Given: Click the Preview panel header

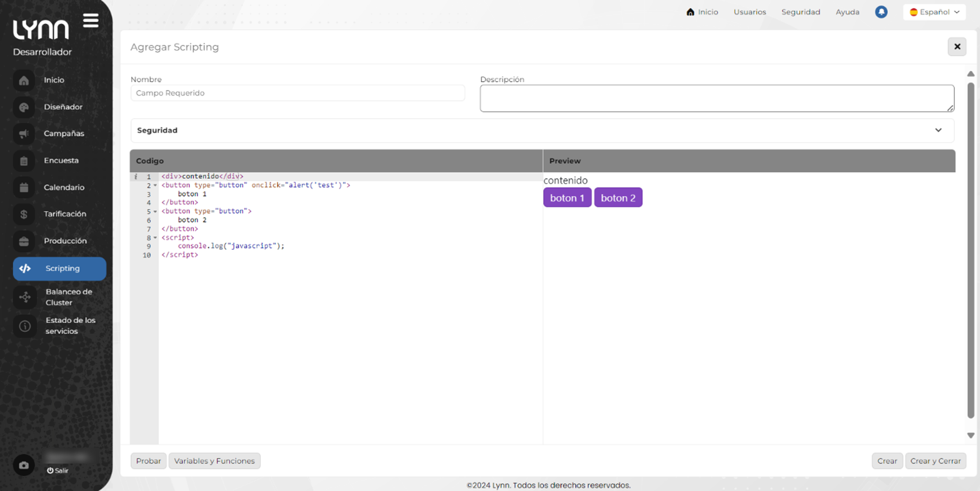Looking at the screenshot, I should coord(749,161).
